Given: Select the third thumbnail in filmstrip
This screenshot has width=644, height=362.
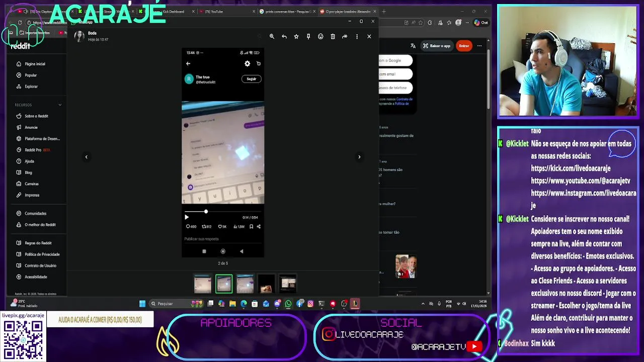Looking at the screenshot, I should pyautogui.click(x=245, y=284).
